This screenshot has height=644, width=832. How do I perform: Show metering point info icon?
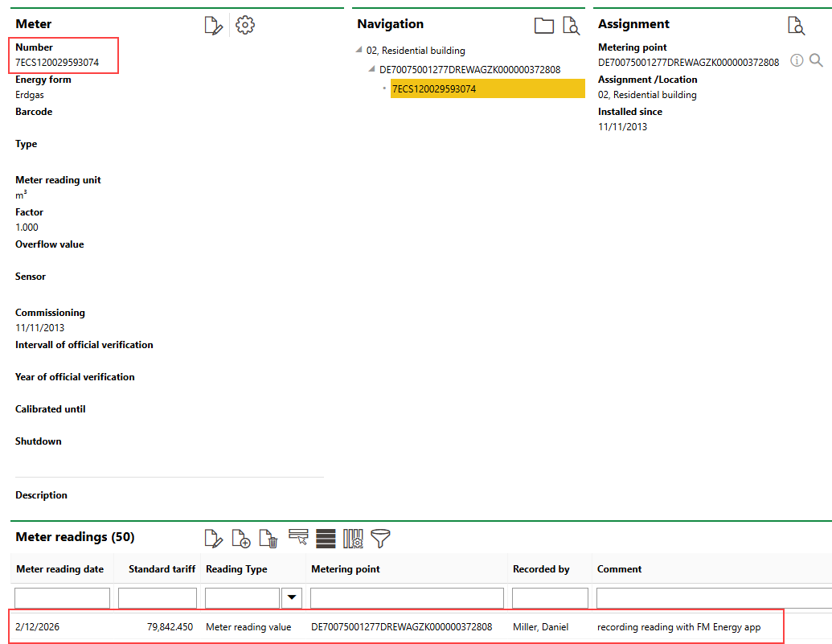coord(797,61)
